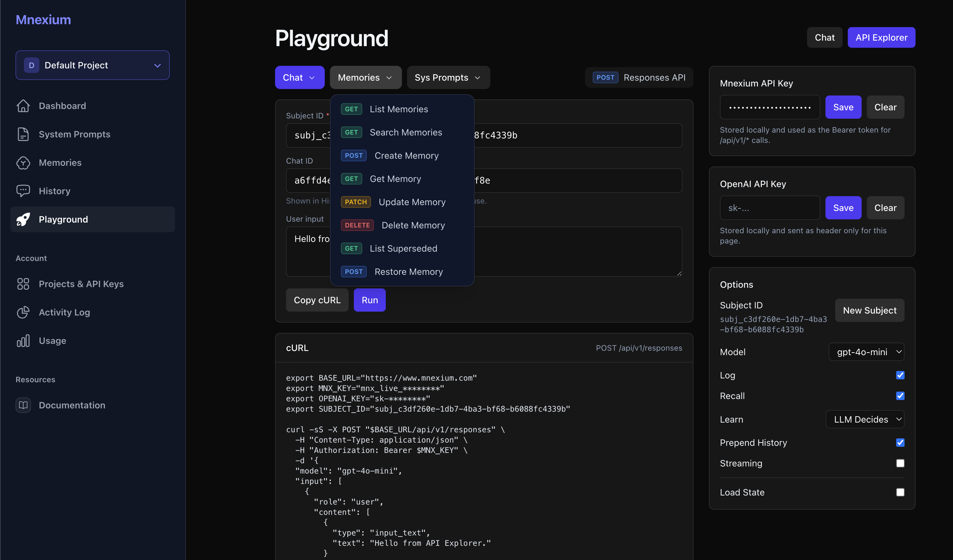This screenshot has width=953, height=560.
Task: Copy the cURL command
Action: (x=317, y=300)
